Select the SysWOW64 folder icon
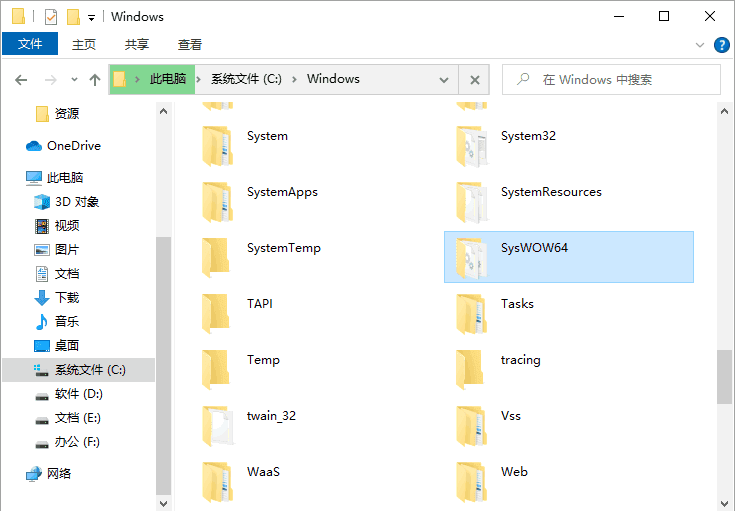 click(x=472, y=258)
